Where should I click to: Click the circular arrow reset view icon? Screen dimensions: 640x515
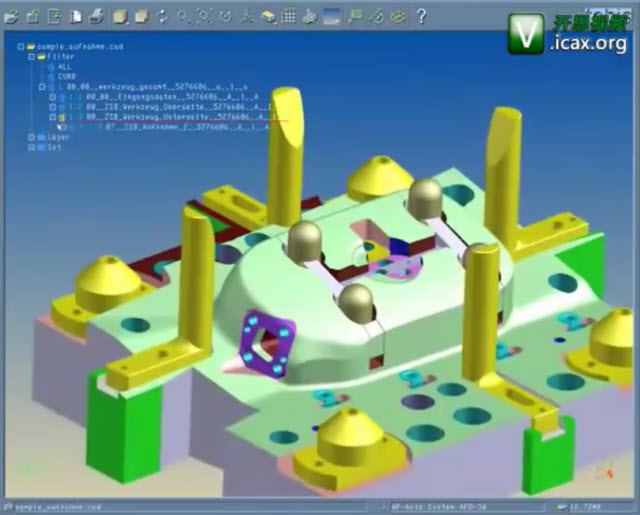coord(225,17)
